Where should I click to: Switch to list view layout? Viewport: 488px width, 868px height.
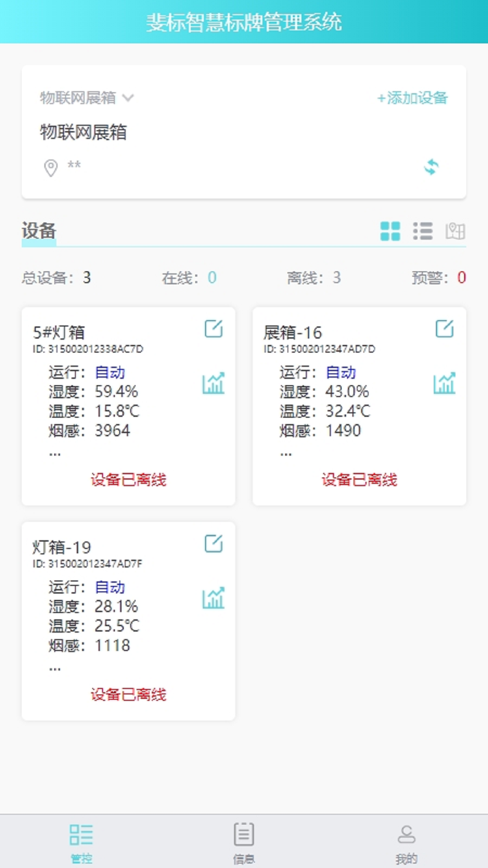click(x=422, y=231)
